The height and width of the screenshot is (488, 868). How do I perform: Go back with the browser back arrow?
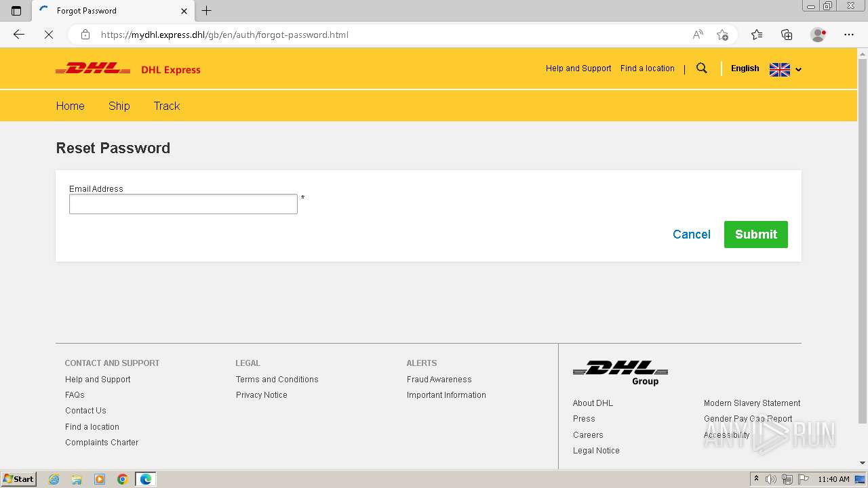point(19,35)
